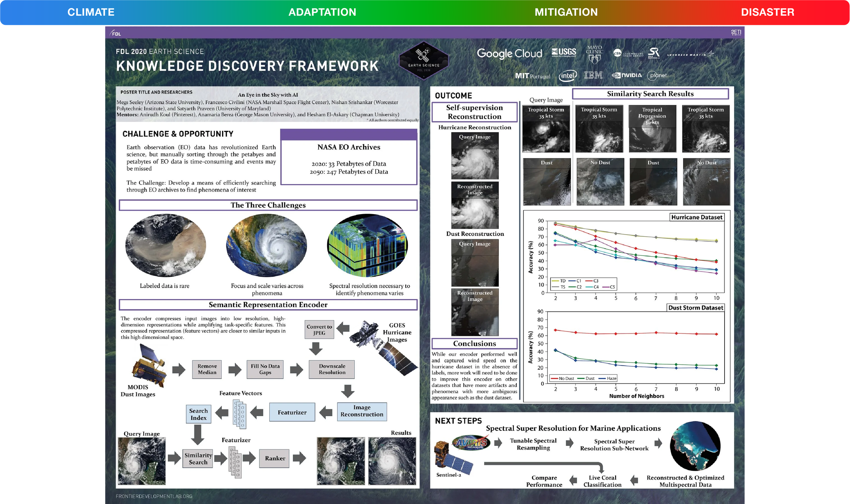850x504 pixels.
Task: Click the Earth Science hexagon badge
Action: coord(424,60)
